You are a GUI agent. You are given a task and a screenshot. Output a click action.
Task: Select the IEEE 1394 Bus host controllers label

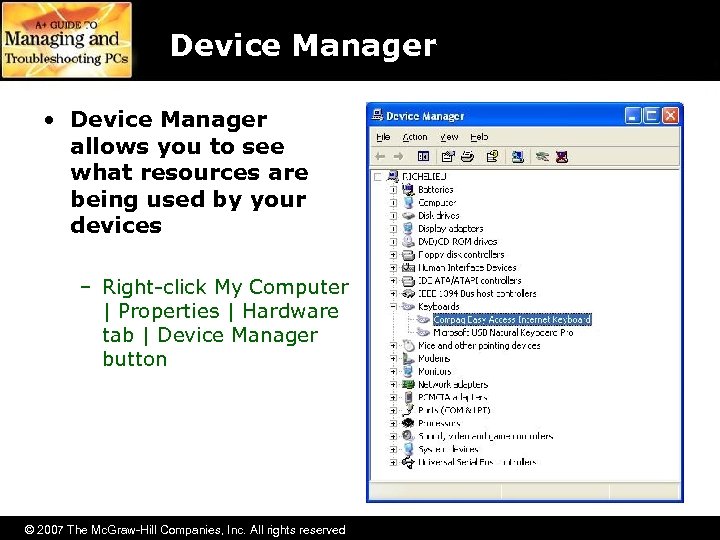point(477,293)
